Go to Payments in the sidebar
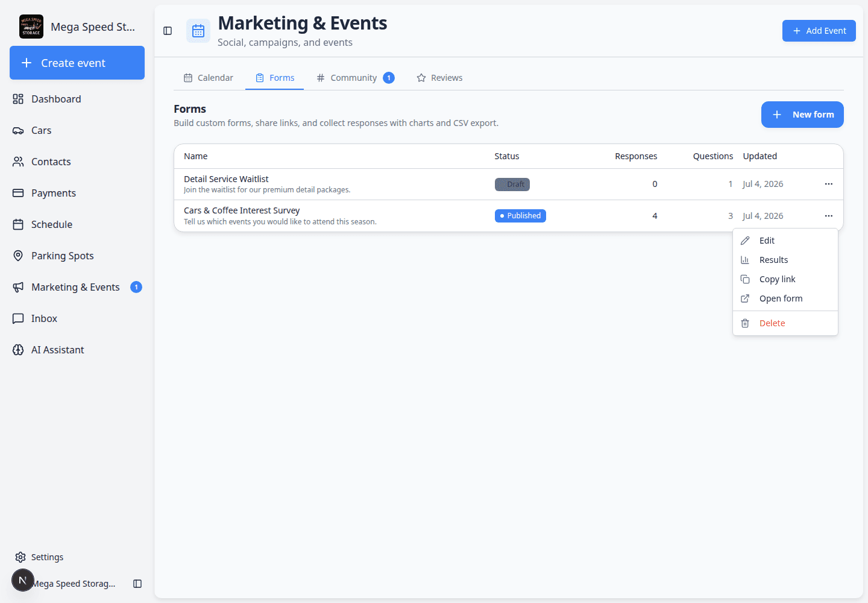Viewport: 868px width, 603px height. pos(77,193)
